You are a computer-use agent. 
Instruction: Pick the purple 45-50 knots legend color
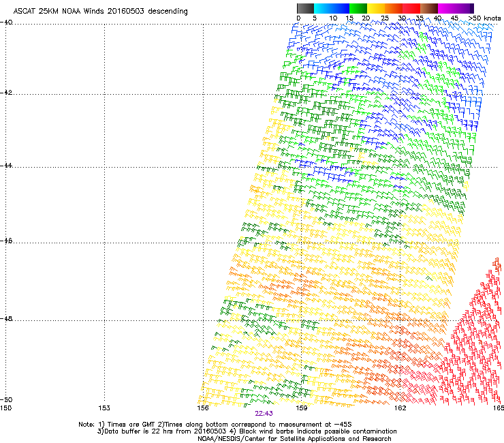tap(464, 8)
